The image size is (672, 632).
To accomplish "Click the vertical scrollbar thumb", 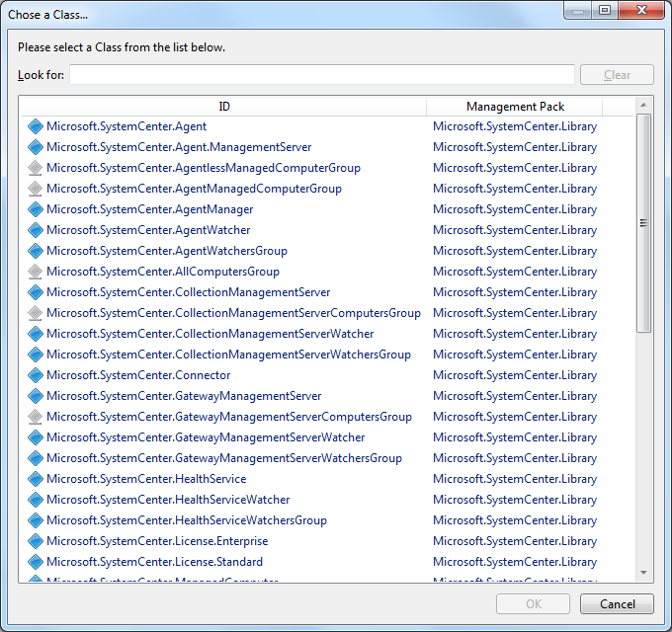I will tap(643, 222).
